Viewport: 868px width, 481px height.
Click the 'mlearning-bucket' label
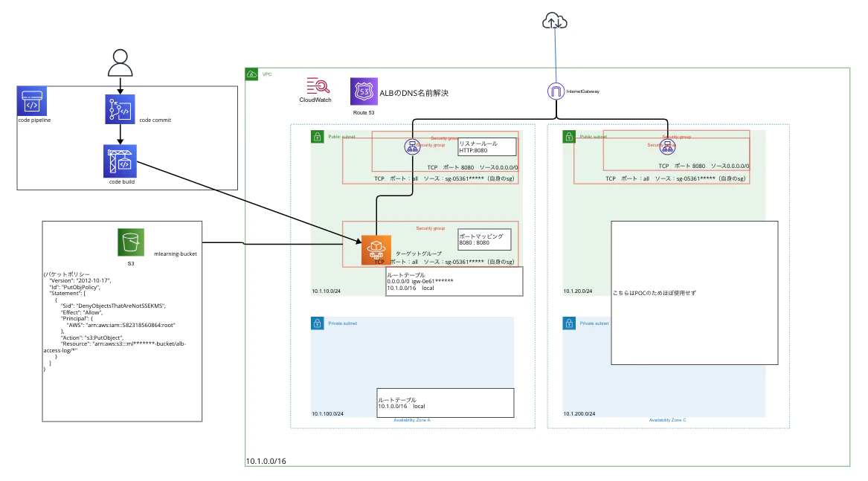pyautogui.click(x=176, y=254)
